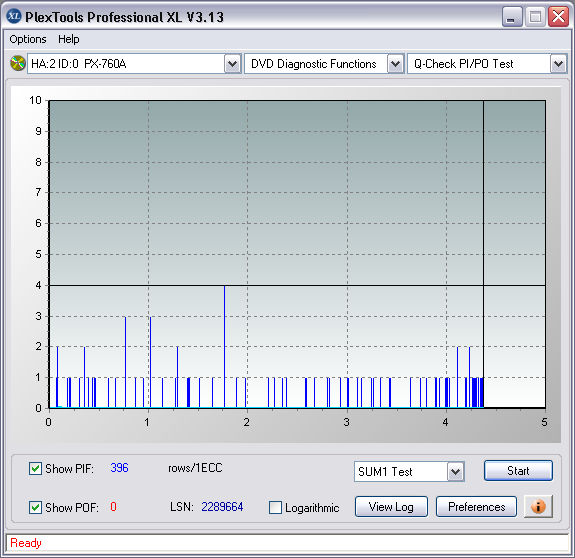Expand the drive selection dropdown arrow
Screen dimensions: 575x558
[x=232, y=64]
